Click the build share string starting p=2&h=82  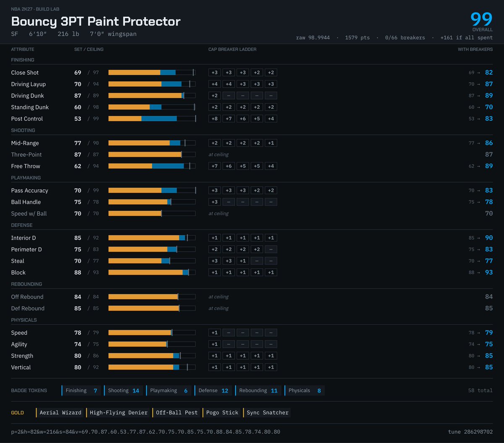pos(146,432)
